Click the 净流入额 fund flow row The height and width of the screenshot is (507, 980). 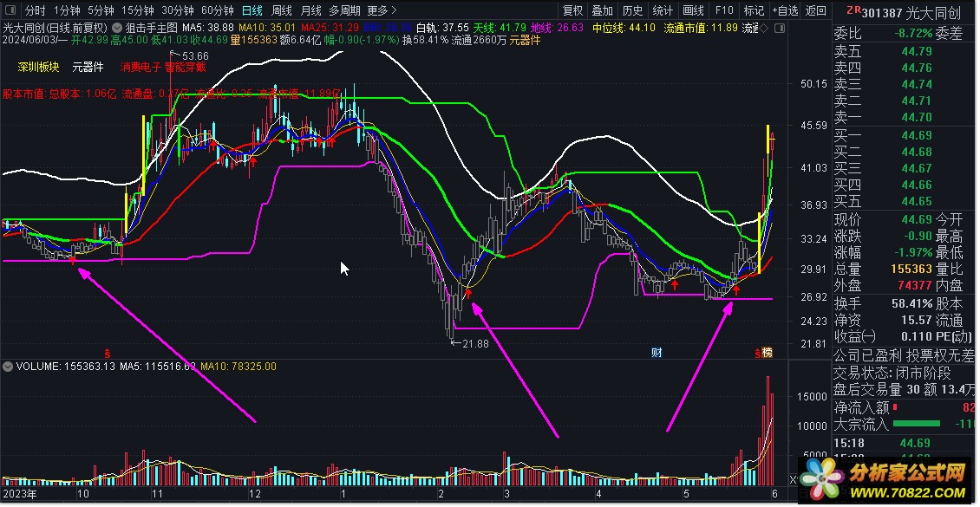coord(904,407)
